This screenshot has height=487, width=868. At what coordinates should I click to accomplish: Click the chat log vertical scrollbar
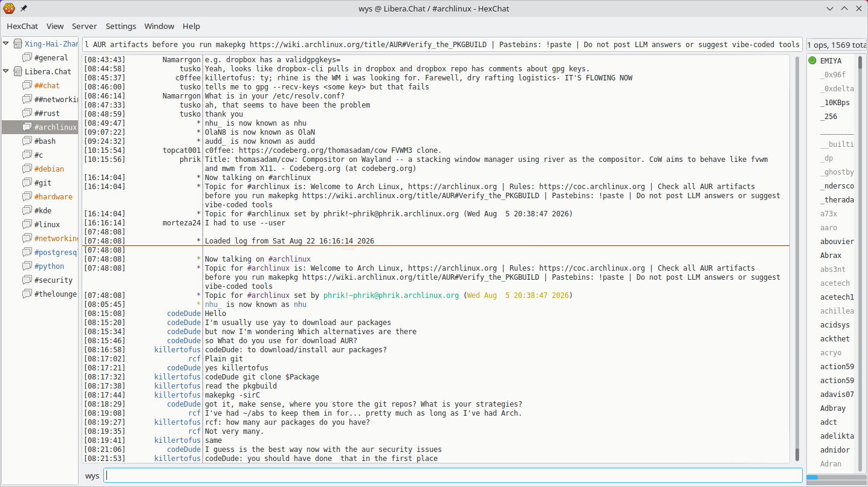[x=797, y=260]
